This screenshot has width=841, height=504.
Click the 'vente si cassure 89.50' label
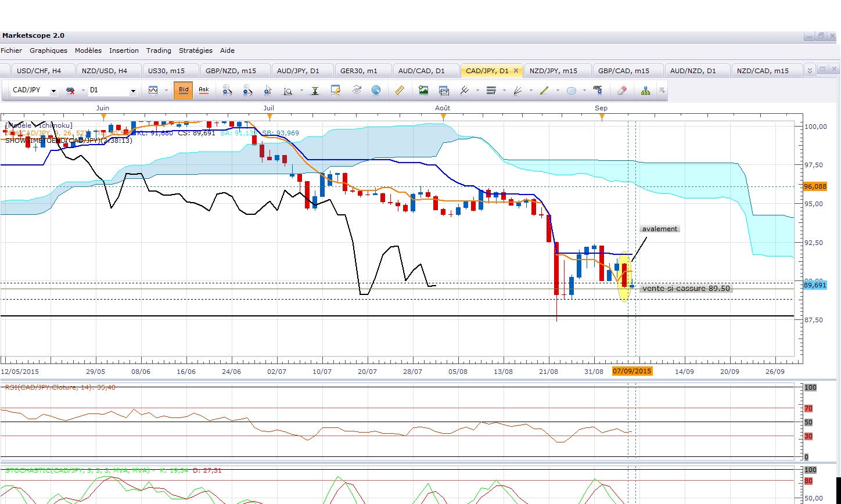pos(686,288)
